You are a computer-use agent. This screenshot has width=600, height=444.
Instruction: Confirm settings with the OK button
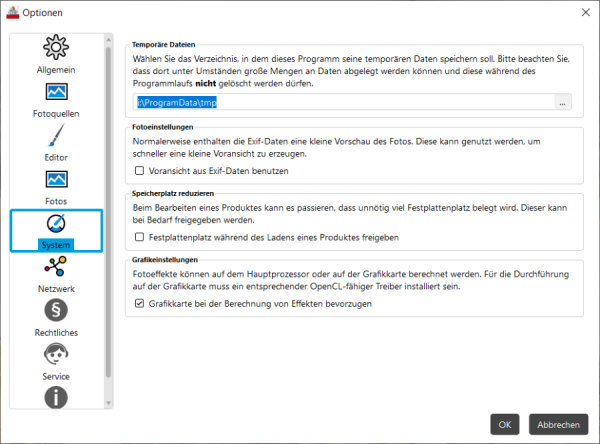(505, 424)
